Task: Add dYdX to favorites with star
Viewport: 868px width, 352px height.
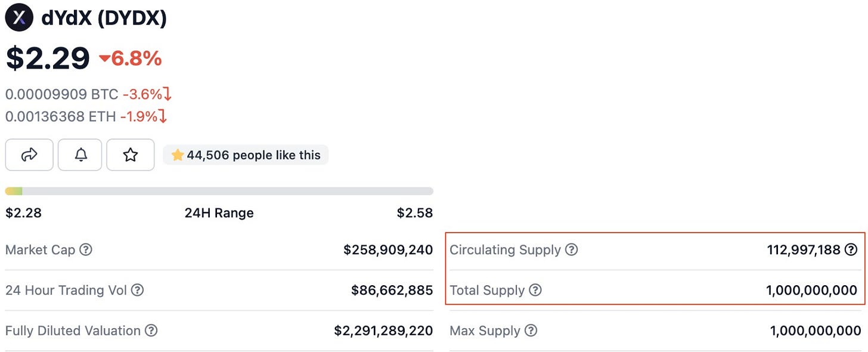Action: click(130, 155)
